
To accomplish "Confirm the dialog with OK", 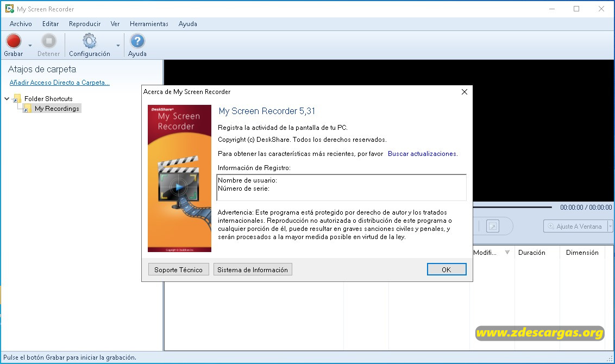I will [447, 269].
